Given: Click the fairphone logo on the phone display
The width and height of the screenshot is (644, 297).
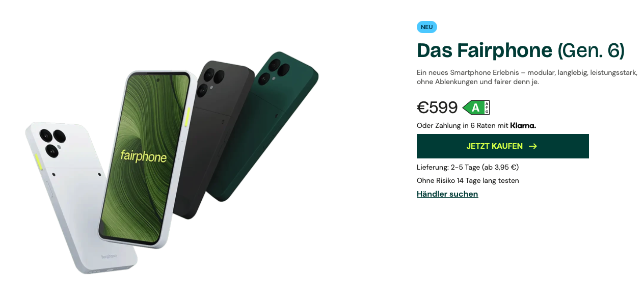Looking at the screenshot, I should [x=144, y=156].
